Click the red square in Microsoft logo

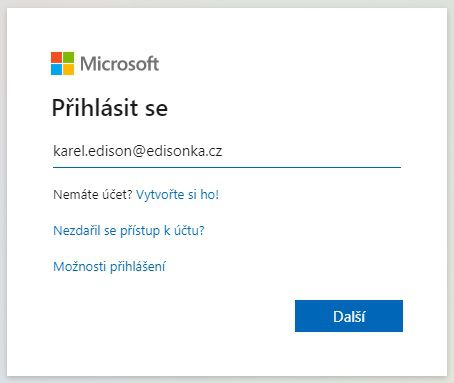click(56, 57)
